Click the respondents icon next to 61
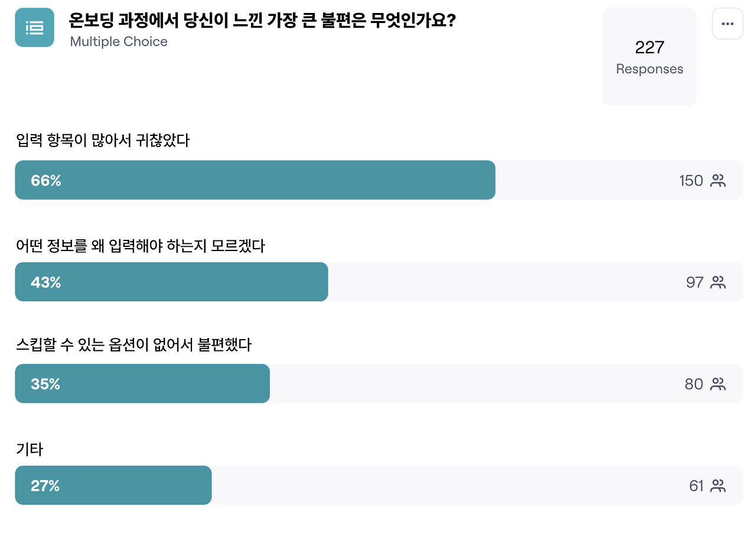The width and height of the screenshot is (756, 547). tap(718, 486)
